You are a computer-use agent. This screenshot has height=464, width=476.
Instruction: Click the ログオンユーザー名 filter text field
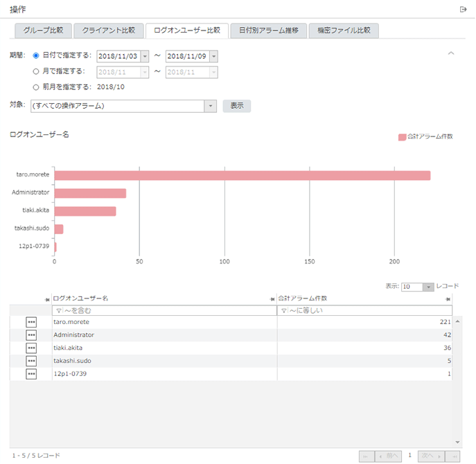(166, 311)
